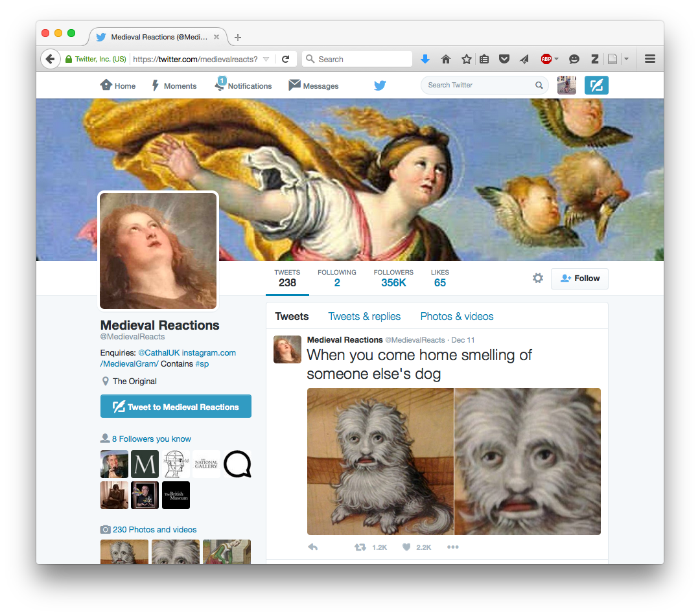Reload the page with the refresh icon
Image resolution: width=700 pixels, height=616 pixels.
point(286,59)
